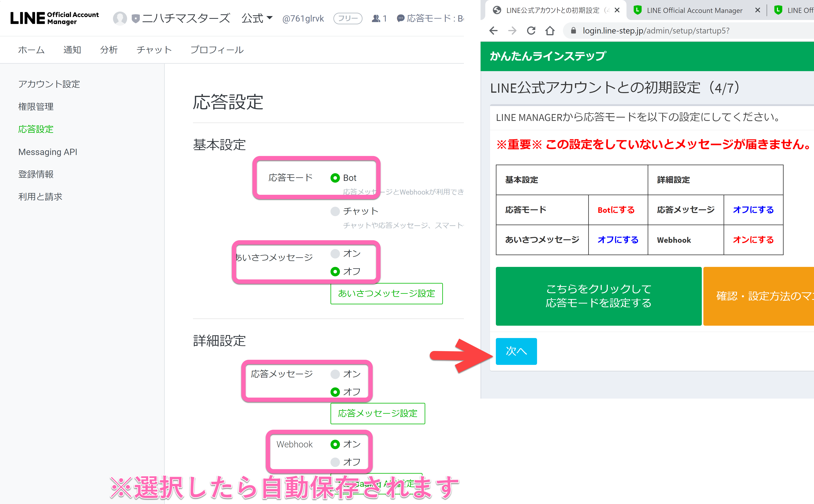The width and height of the screenshot is (814, 504).
Task: Click the LINE Official Account Manager logo
Action: pyautogui.click(x=54, y=18)
